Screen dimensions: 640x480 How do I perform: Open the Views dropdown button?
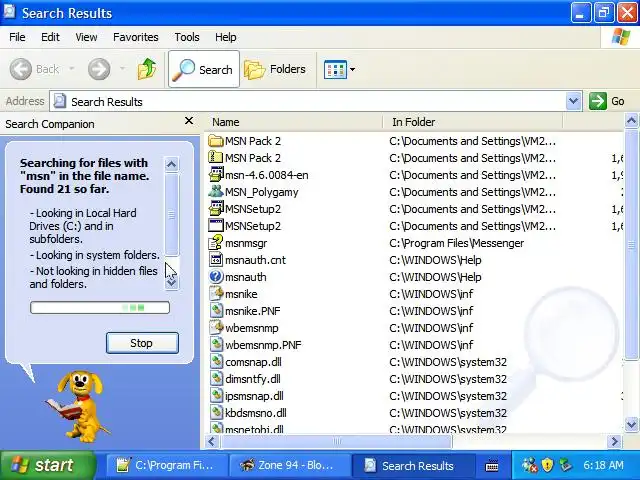coord(339,69)
